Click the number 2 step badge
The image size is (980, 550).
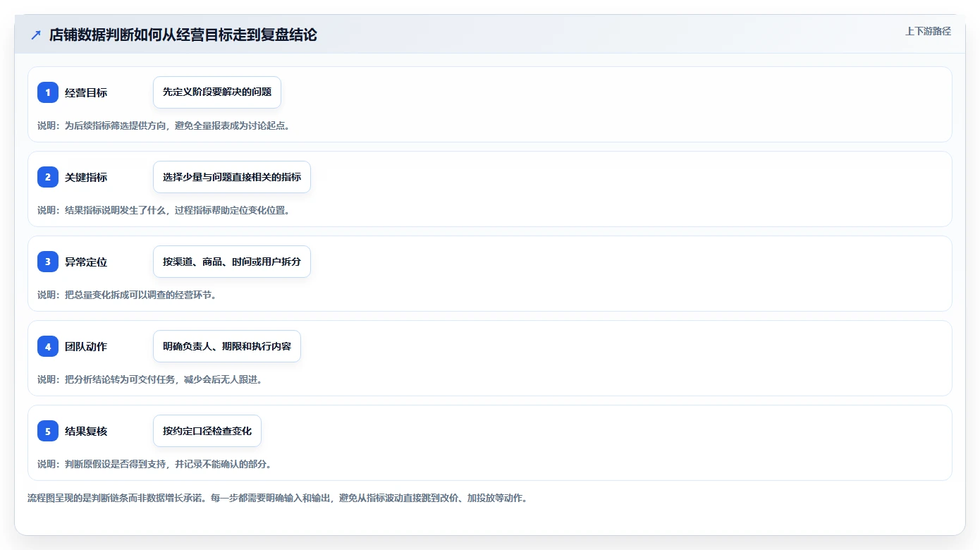[48, 177]
